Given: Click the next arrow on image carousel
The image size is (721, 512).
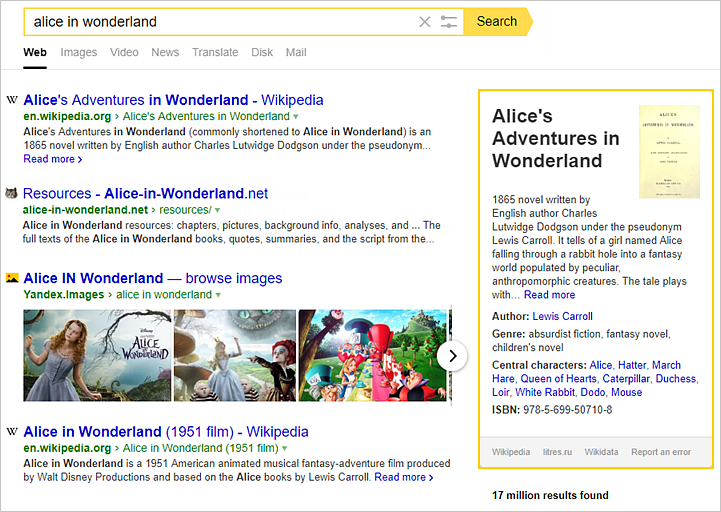Looking at the screenshot, I should click(452, 356).
